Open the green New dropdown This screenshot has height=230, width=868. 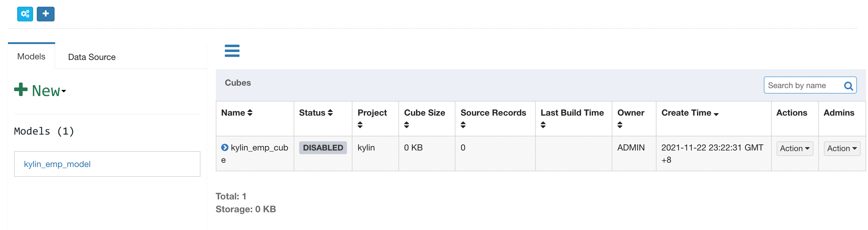[x=40, y=90]
